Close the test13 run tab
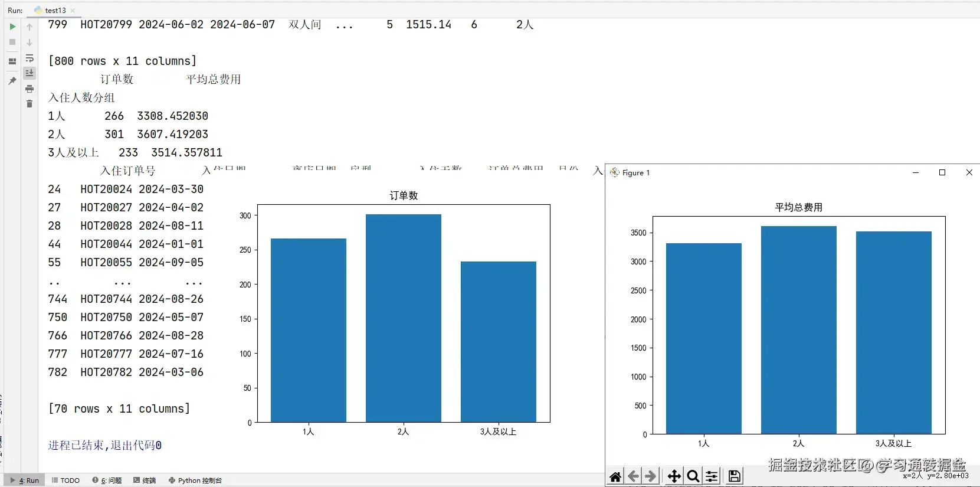The width and height of the screenshot is (980, 487). click(x=73, y=10)
